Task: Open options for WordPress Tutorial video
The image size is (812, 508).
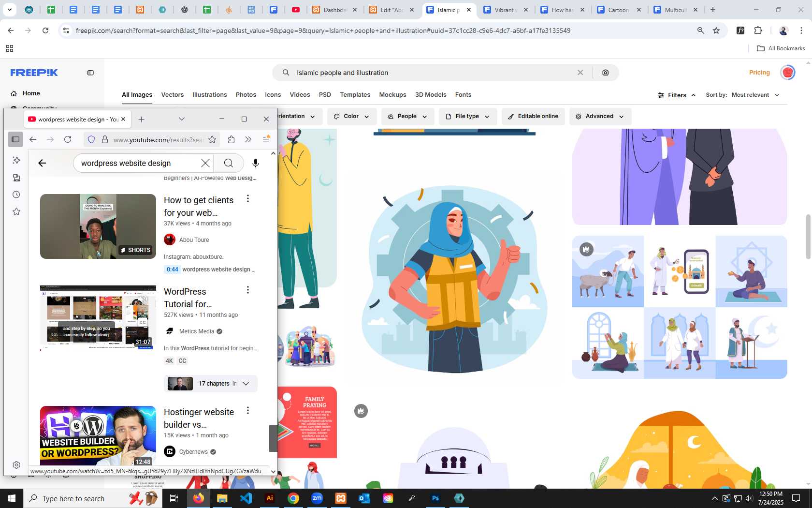Action: [x=248, y=290]
